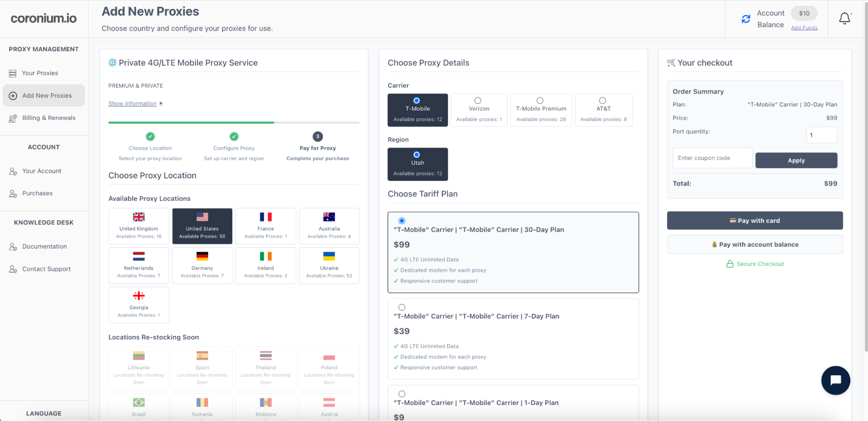Open the notifications bell
Image resolution: width=868 pixels, height=421 pixels.
844,18
